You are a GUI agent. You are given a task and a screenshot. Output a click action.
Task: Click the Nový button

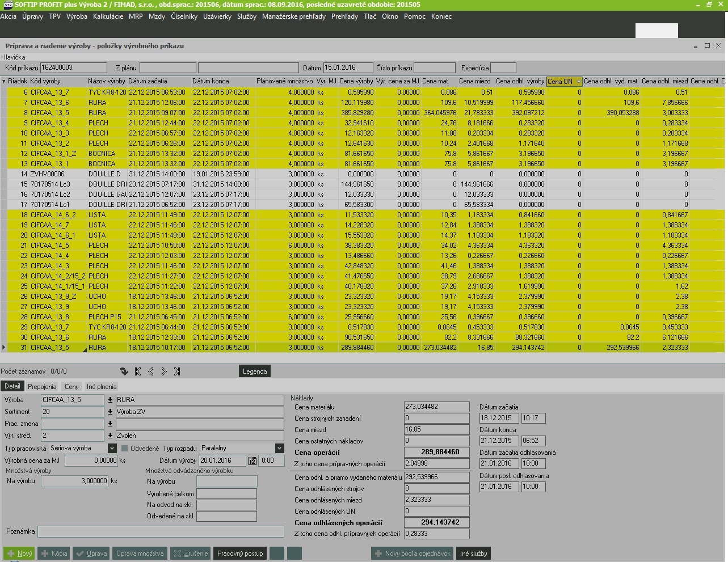(x=19, y=553)
